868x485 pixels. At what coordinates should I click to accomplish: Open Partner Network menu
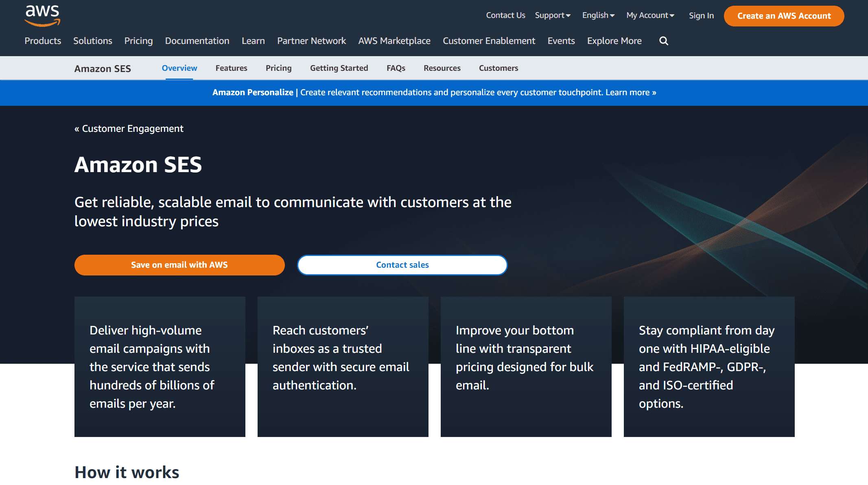(312, 41)
